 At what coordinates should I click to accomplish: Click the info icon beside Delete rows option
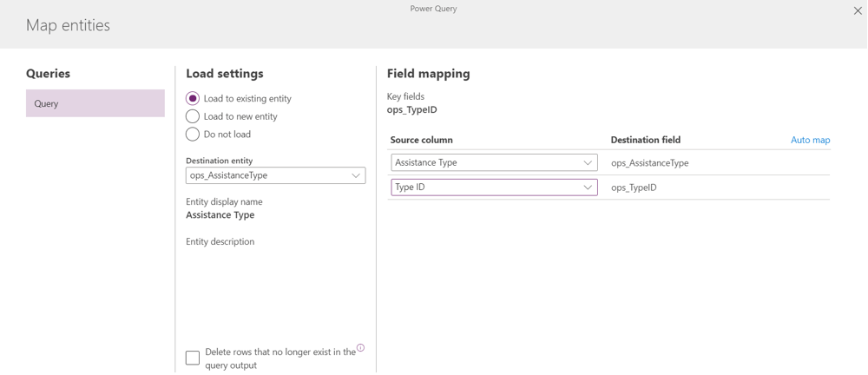[x=360, y=348]
